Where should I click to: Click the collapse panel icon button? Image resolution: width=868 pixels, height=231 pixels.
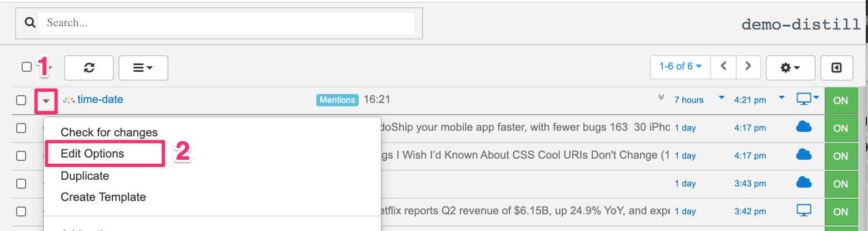[836, 67]
